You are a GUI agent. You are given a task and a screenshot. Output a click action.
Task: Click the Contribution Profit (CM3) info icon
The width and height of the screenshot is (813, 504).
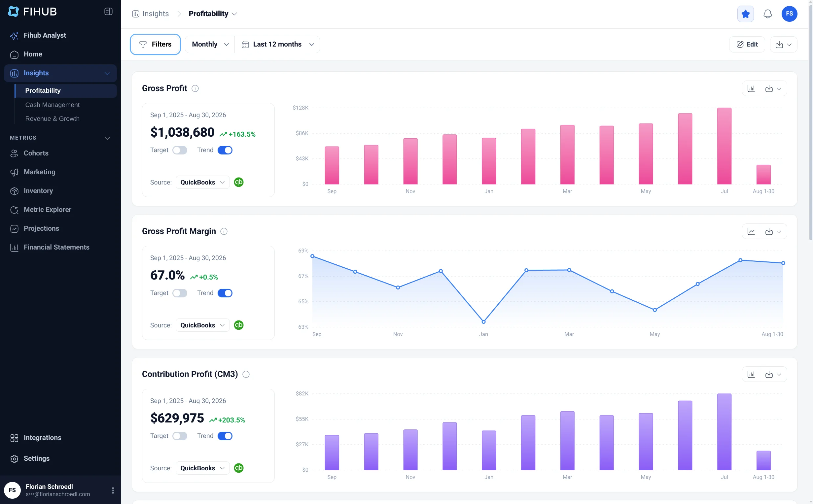246,374
